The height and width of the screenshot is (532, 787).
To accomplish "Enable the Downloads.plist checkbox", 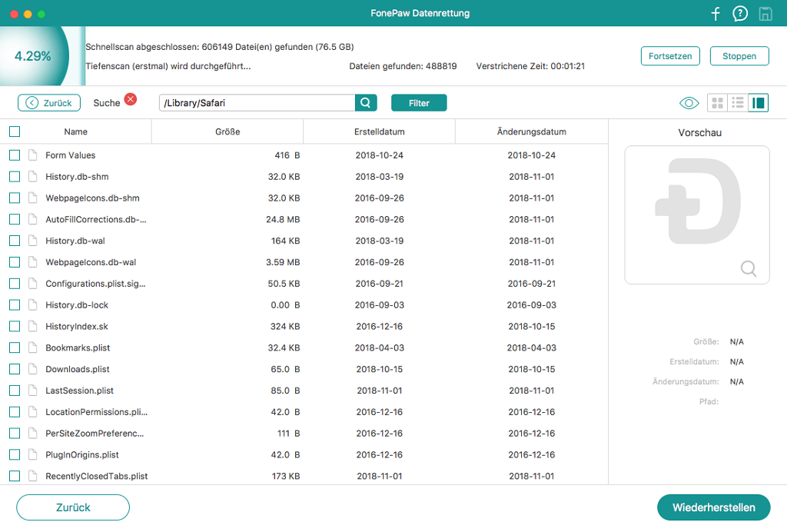I will tap(15, 369).
